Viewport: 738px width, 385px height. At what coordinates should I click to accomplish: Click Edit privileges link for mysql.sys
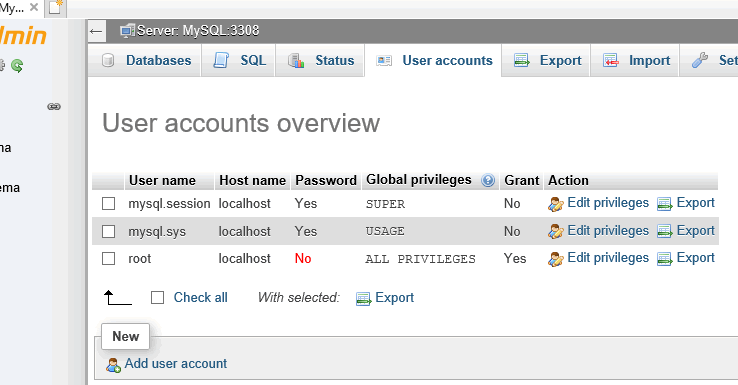pos(608,231)
